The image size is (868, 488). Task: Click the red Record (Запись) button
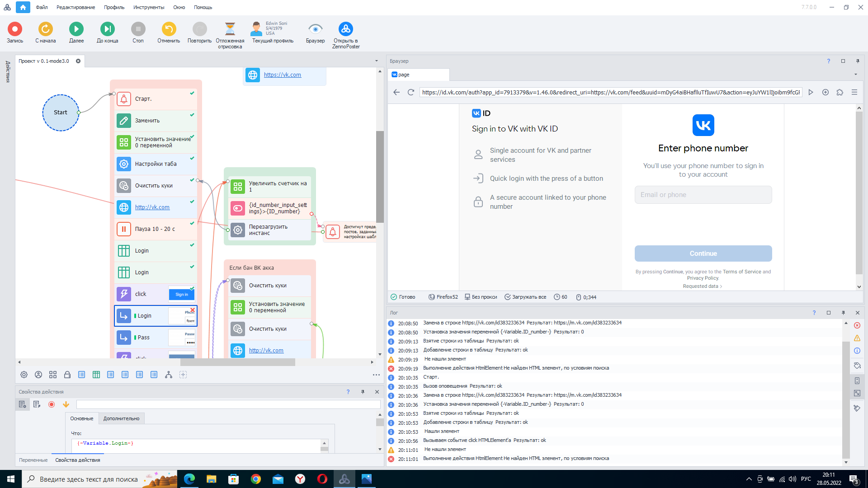pyautogui.click(x=15, y=29)
